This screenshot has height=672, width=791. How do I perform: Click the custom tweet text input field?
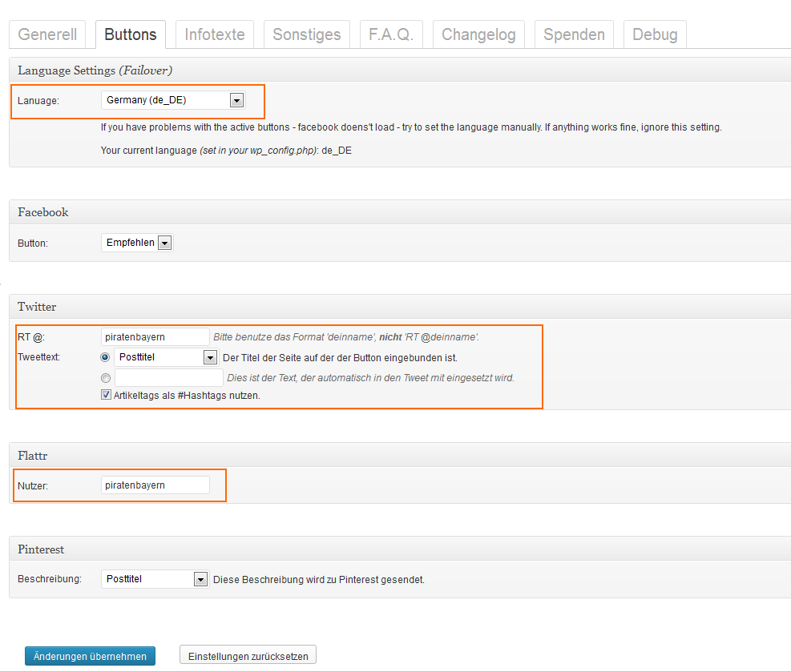click(x=169, y=377)
